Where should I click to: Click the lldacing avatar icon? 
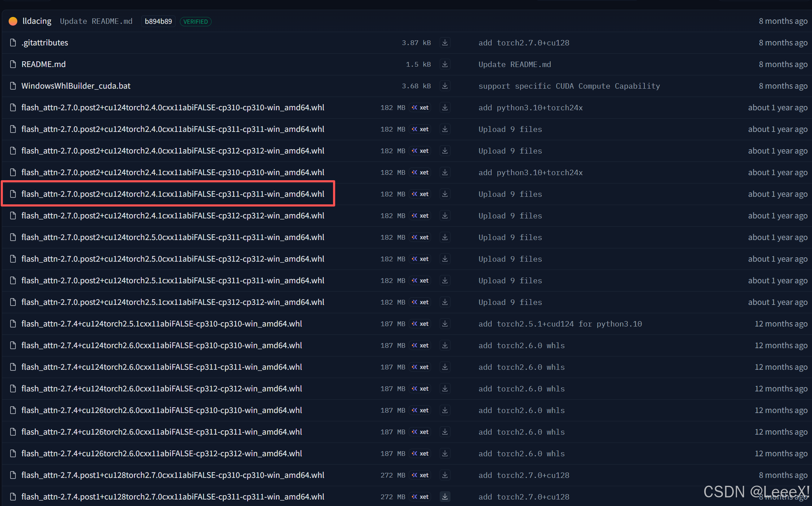(x=13, y=21)
